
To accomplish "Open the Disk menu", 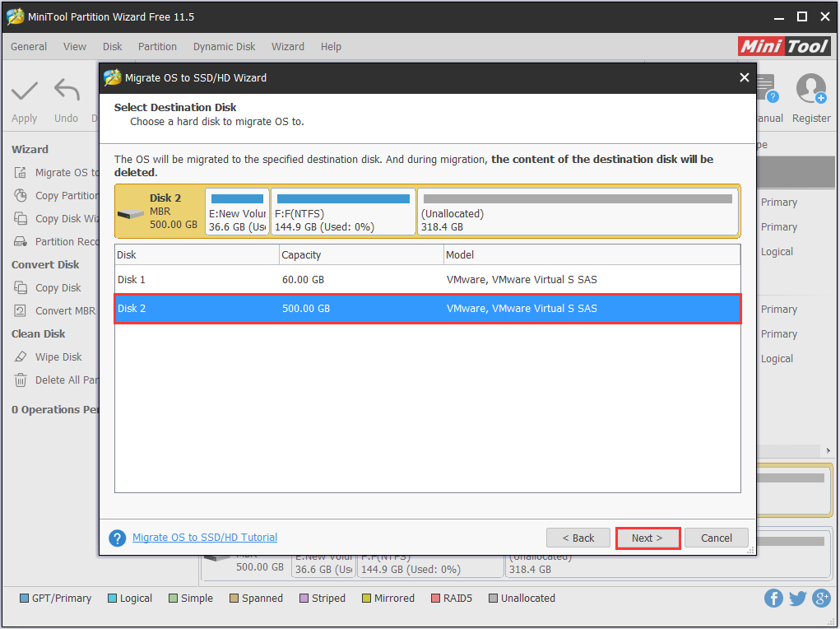I will click(113, 47).
